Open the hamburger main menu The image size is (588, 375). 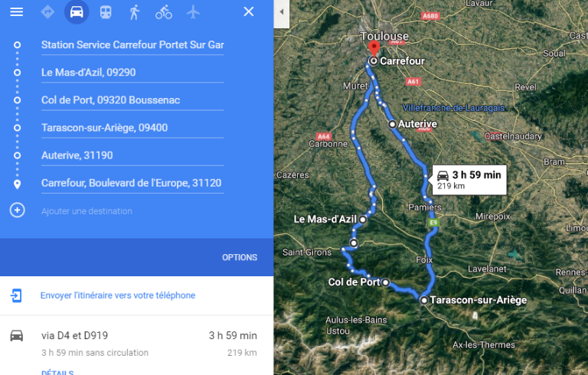click(x=17, y=12)
